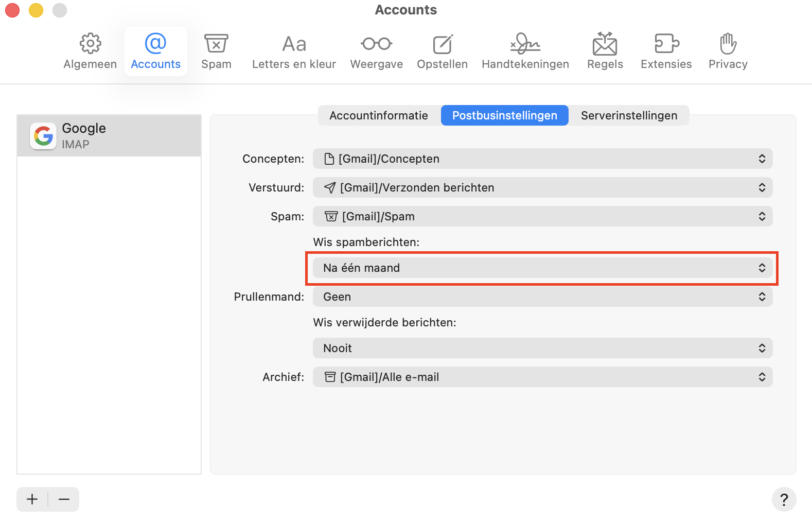Image resolution: width=812 pixels, height=522 pixels.
Task: Open the Handtekeningen pane
Action: coord(525,51)
